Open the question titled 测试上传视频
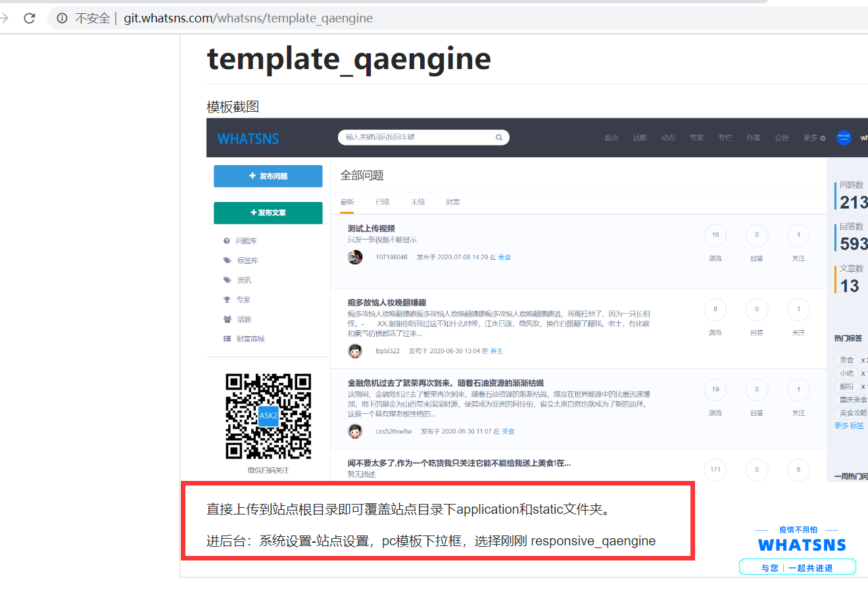Screen dimensions: 868x598 coord(371,228)
